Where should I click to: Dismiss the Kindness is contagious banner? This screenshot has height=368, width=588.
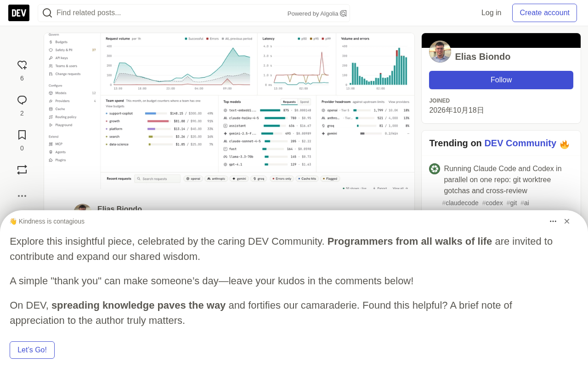pos(567,221)
